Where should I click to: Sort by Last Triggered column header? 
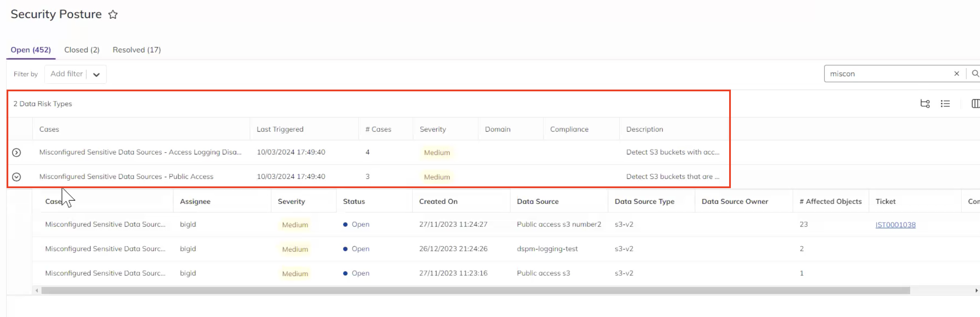[280, 129]
